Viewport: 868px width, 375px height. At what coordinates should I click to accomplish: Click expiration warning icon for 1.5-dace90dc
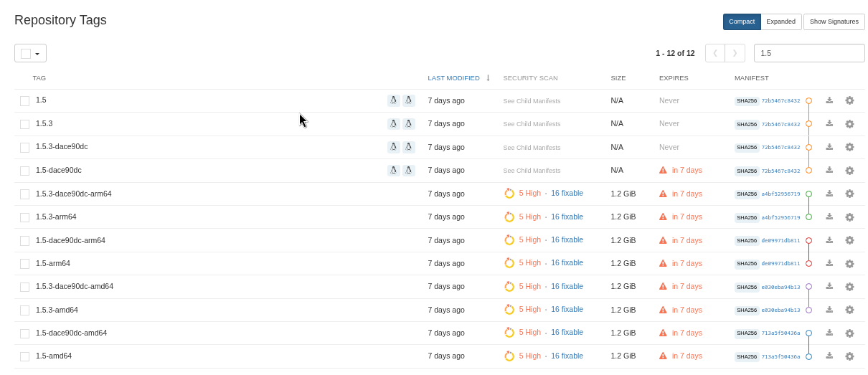click(x=663, y=171)
